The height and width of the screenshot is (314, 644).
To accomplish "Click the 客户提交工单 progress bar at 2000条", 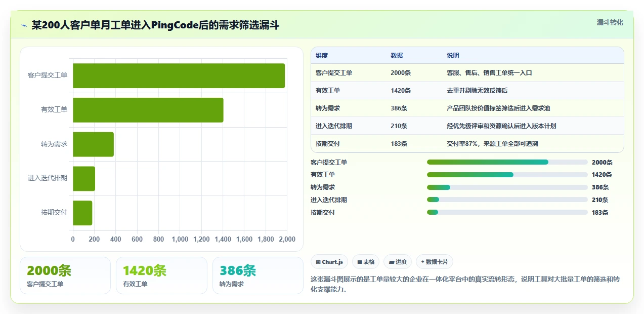I will [x=507, y=162].
